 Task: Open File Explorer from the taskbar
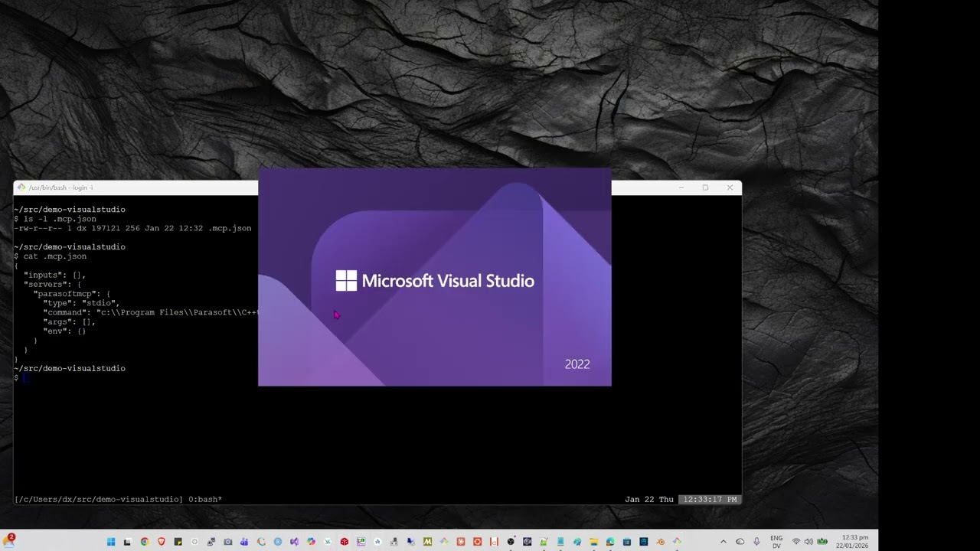(x=594, y=542)
